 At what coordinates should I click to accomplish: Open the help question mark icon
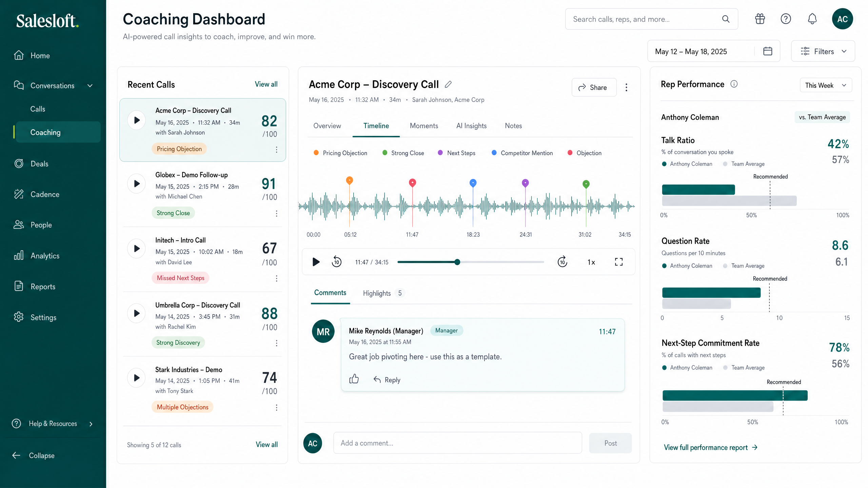tap(786, 19)
